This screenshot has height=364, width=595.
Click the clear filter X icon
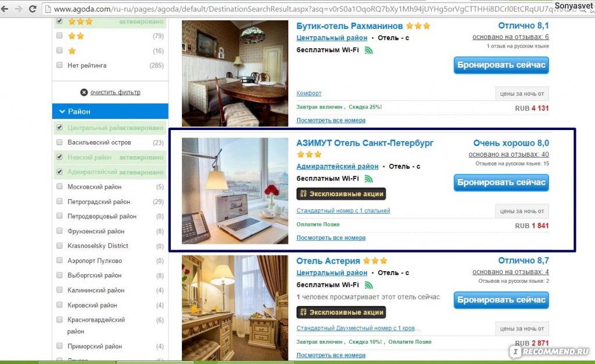(84, 92)
